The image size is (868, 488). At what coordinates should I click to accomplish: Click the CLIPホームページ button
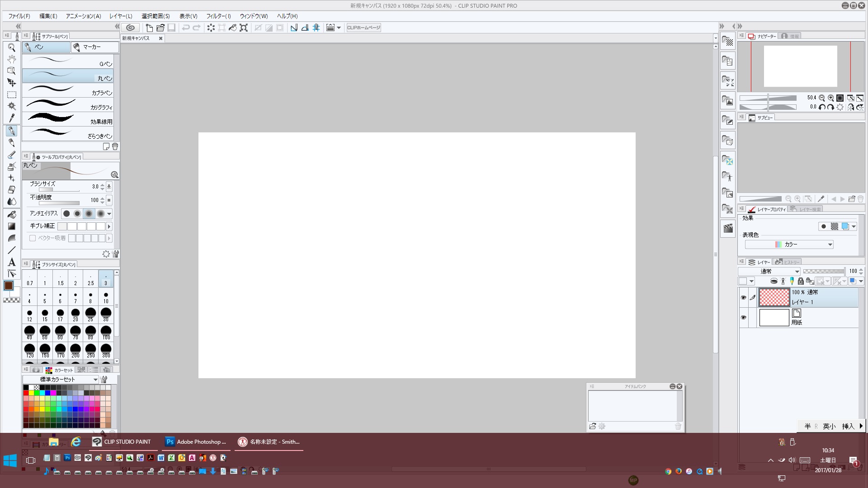pos(363,28)
